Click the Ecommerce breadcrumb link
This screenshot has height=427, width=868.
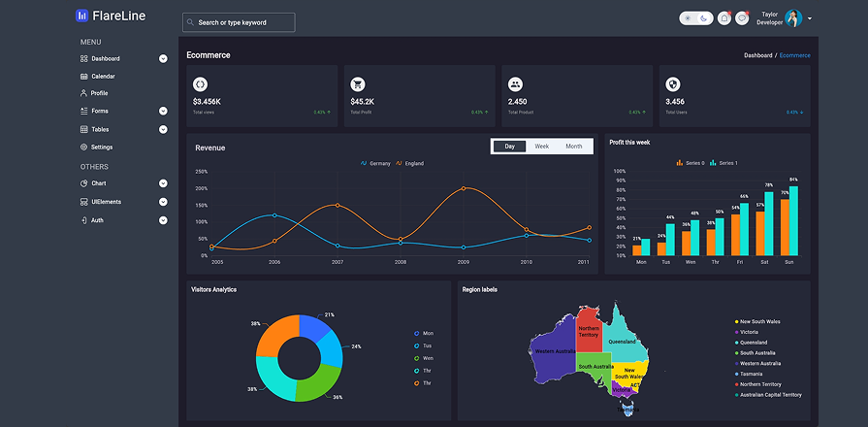pos(795,55)
